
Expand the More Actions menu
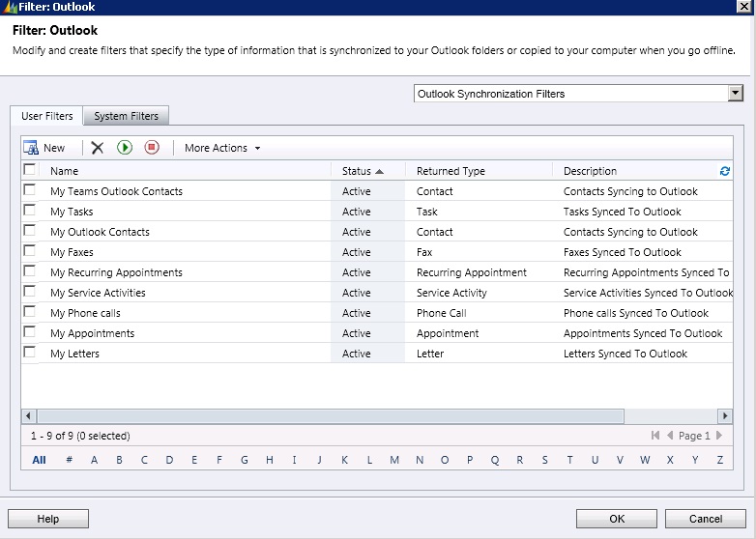pyautogui.click(x=222, y=148)
